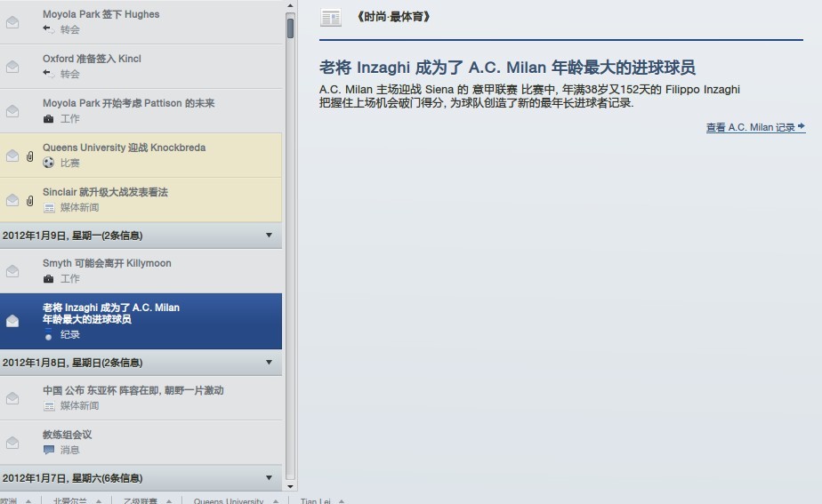Image resolution: width=822 pixels, height=504 pixels.
Task: Click medal icon beside 纪录 label
Action: point(48,335)
